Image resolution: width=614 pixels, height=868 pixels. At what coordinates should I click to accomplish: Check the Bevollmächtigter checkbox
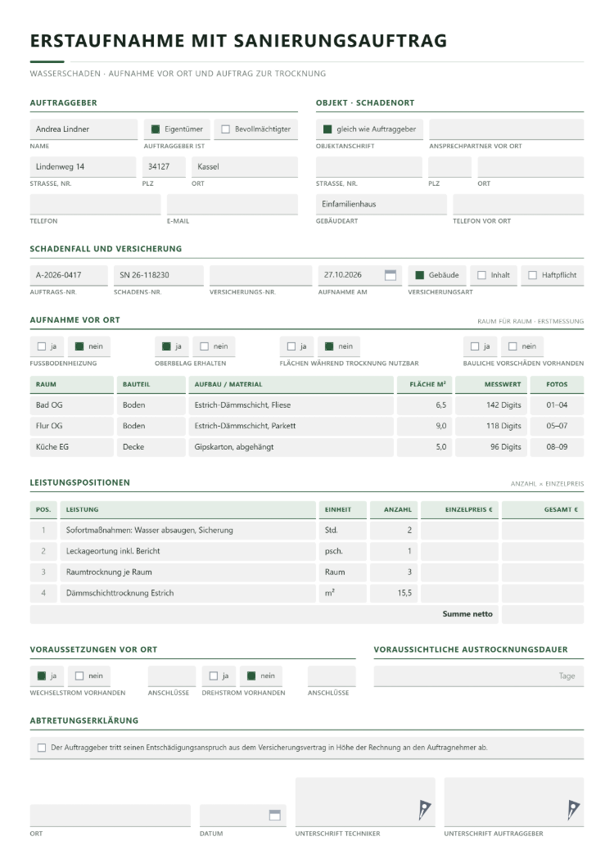coord(225,129)
